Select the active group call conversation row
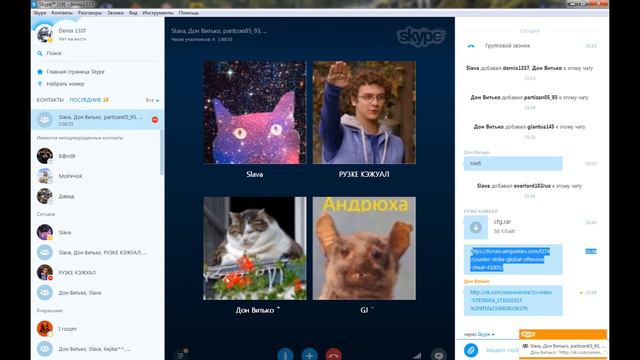This screenshot has height=360, width=640. pyautogui.click(x=97, y=120)
